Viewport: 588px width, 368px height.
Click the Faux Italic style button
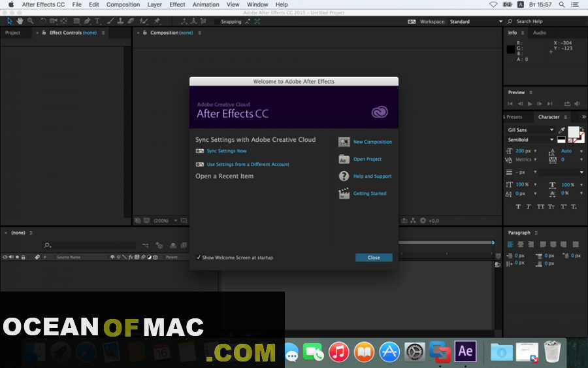pyautogui.click(x=529, y=207)
